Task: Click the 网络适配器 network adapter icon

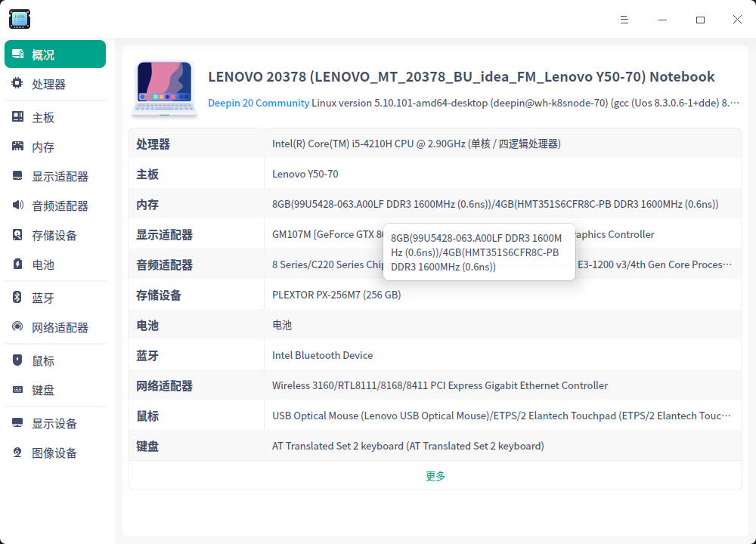Action: (x=17, y=326)
